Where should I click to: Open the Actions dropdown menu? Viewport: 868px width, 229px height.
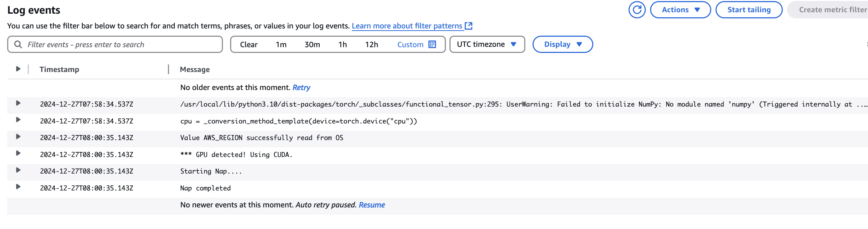(680, 10)
